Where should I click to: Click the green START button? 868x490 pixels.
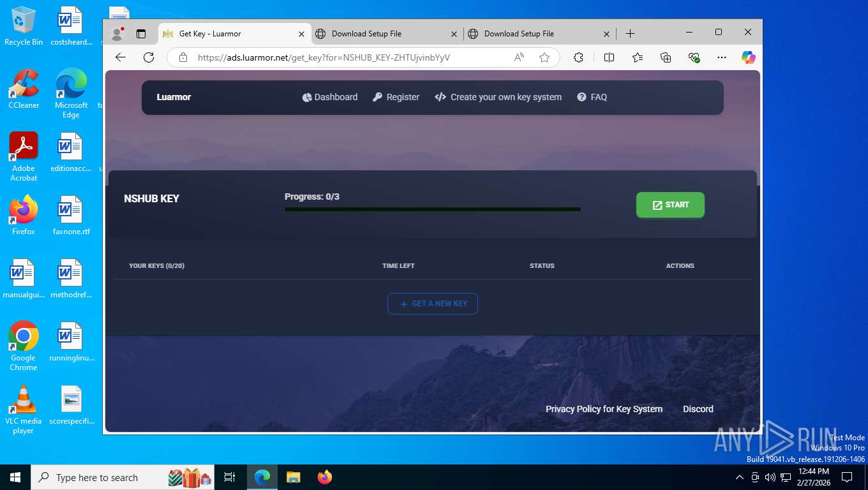pyautogui.click(x=670, y=205)
